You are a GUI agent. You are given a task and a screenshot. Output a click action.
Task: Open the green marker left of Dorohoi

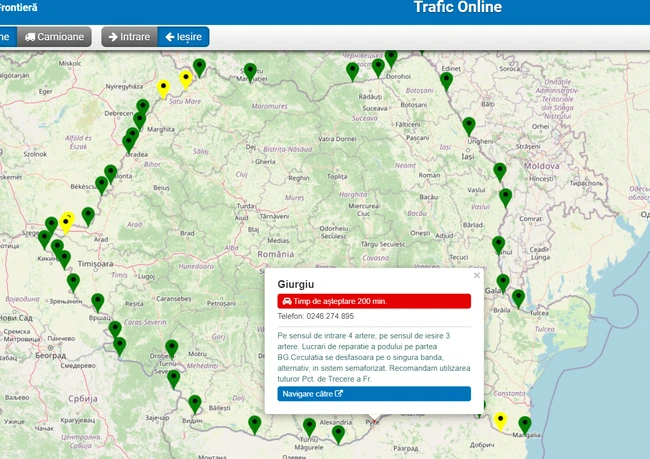[x=378, y=66]
